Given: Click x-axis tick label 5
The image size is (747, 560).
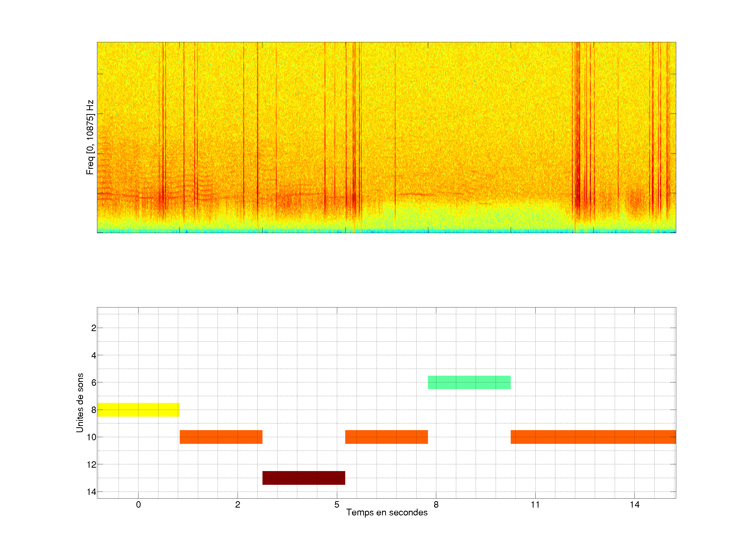Looking at the screenshot, I should point(337,505).
